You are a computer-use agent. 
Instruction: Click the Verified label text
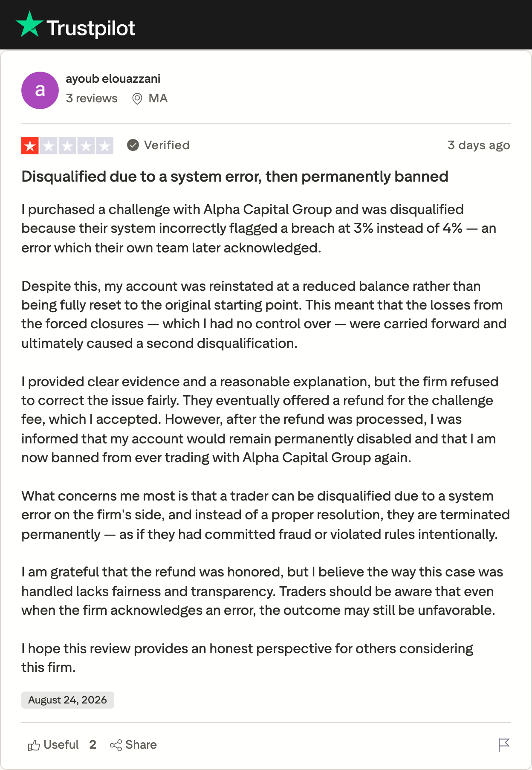point(167,145)
